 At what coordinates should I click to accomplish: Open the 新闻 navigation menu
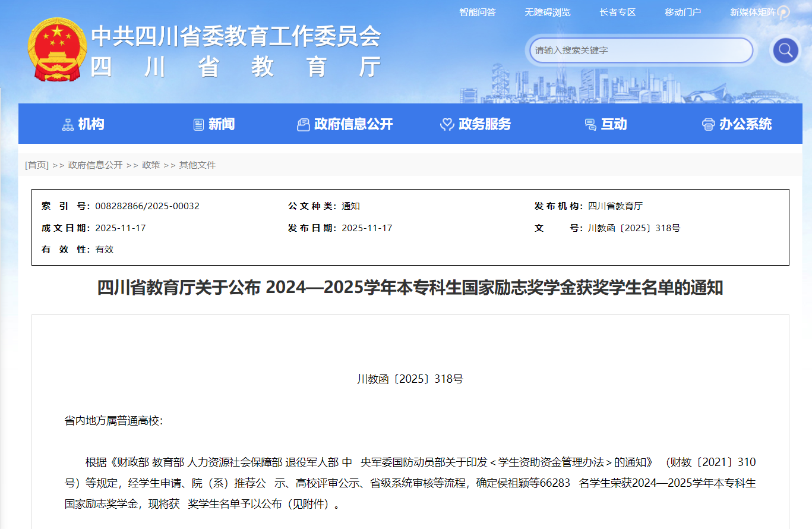point(222,124)
